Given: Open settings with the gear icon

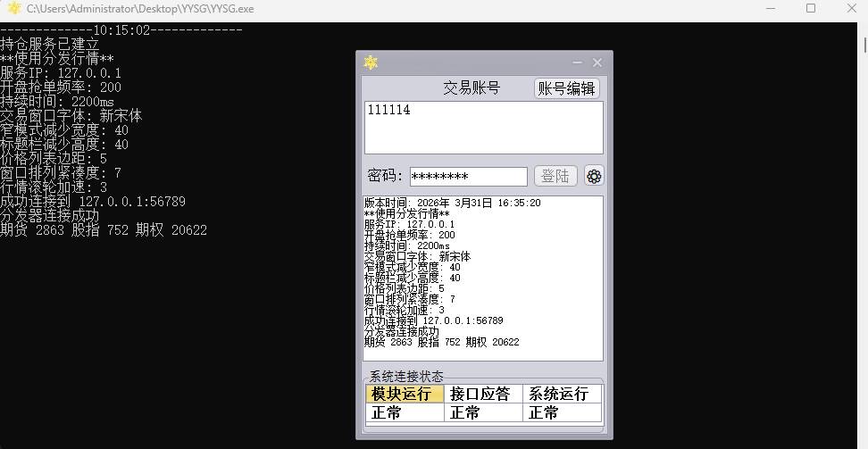Looking at the screenshot, I should 594,176.
